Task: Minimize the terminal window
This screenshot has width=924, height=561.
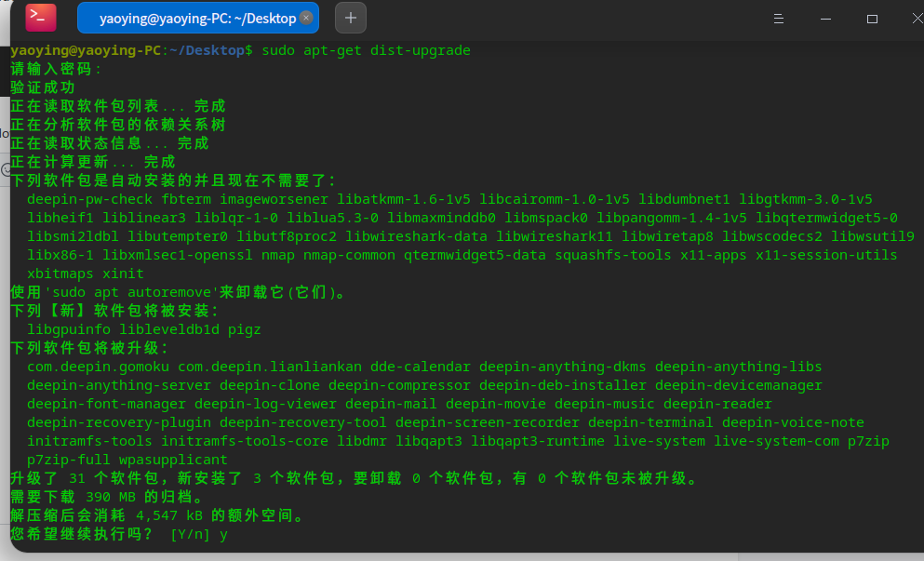Action: [x=825, y=17]
